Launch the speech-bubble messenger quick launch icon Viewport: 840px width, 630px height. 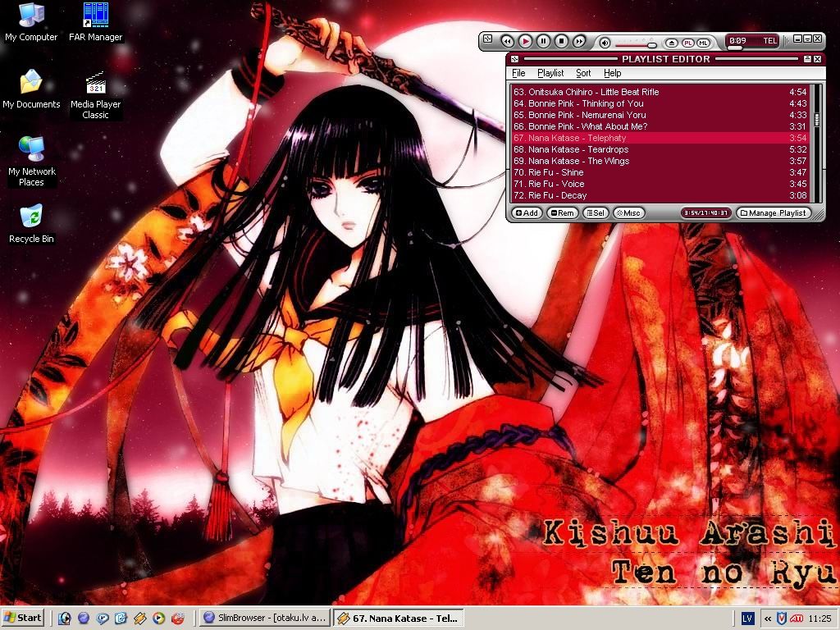(x=102, y=619)
